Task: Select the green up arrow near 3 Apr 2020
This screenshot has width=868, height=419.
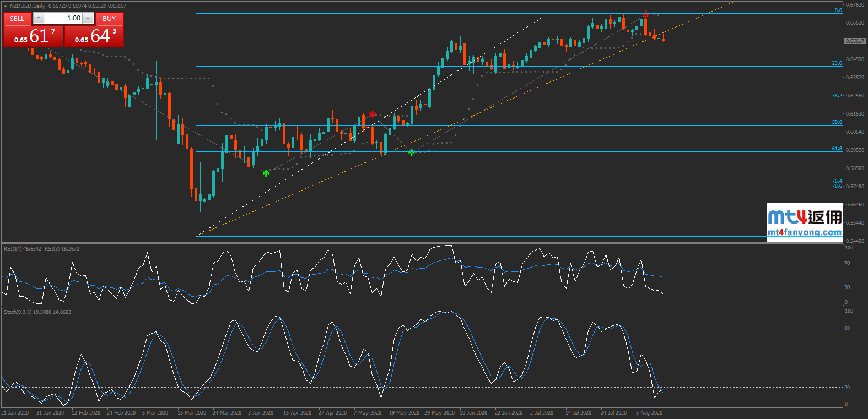Action: 266,173
